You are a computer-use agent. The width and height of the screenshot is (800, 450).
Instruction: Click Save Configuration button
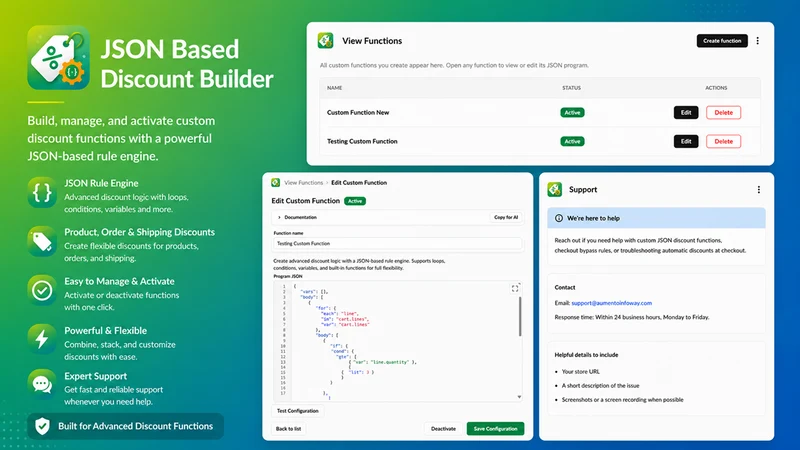495,429
